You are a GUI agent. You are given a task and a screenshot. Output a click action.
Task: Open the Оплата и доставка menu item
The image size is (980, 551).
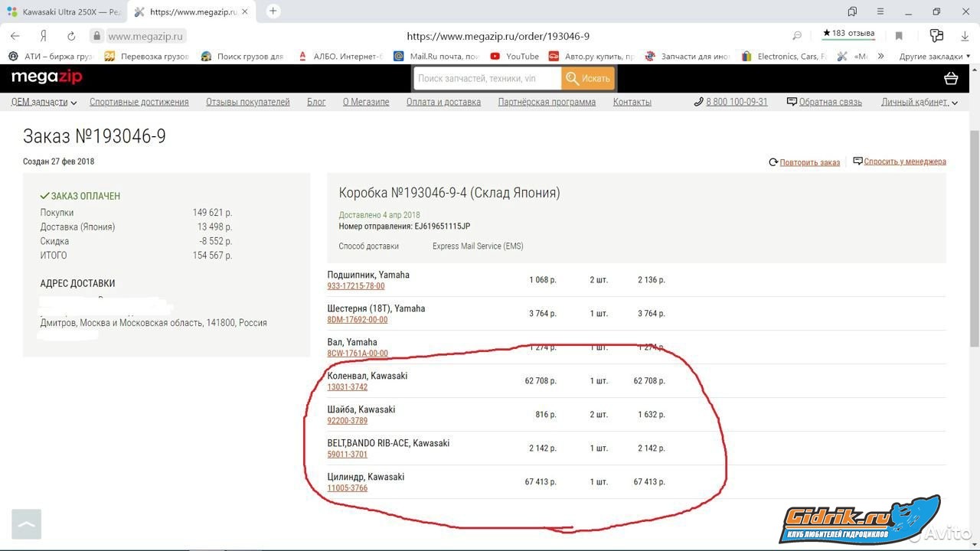[x=443, y=102]
